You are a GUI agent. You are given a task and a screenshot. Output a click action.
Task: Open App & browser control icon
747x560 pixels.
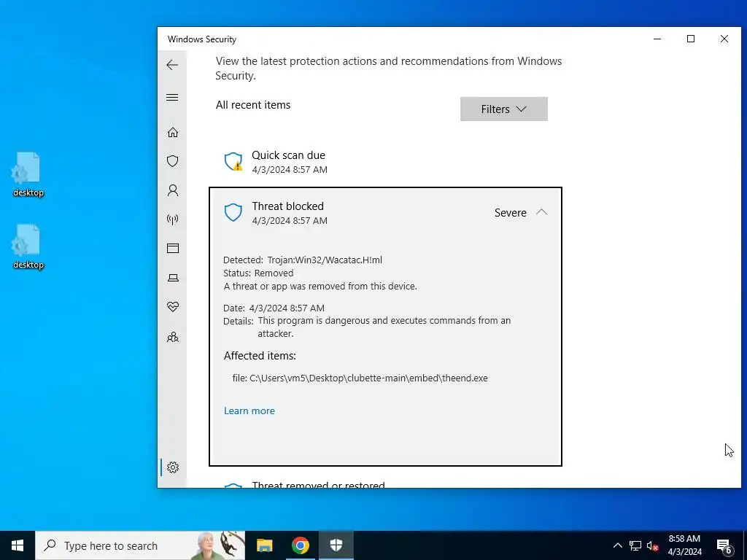(x=172, y=248)
